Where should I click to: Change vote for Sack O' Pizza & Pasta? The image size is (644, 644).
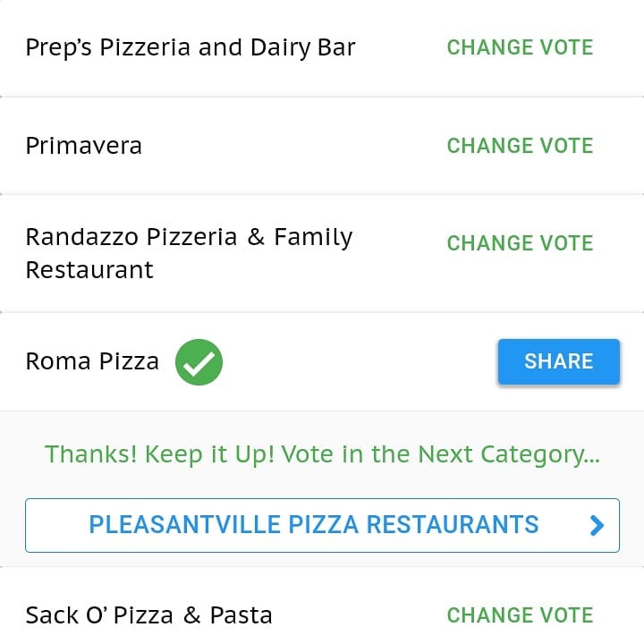pyautogui.click(x=520, y=614)
